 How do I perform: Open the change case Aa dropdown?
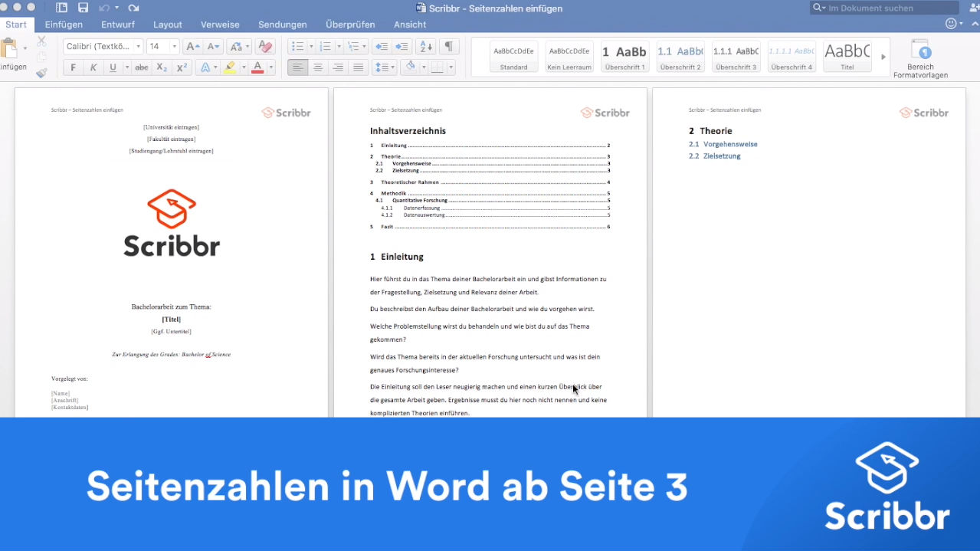coord(238,47)
